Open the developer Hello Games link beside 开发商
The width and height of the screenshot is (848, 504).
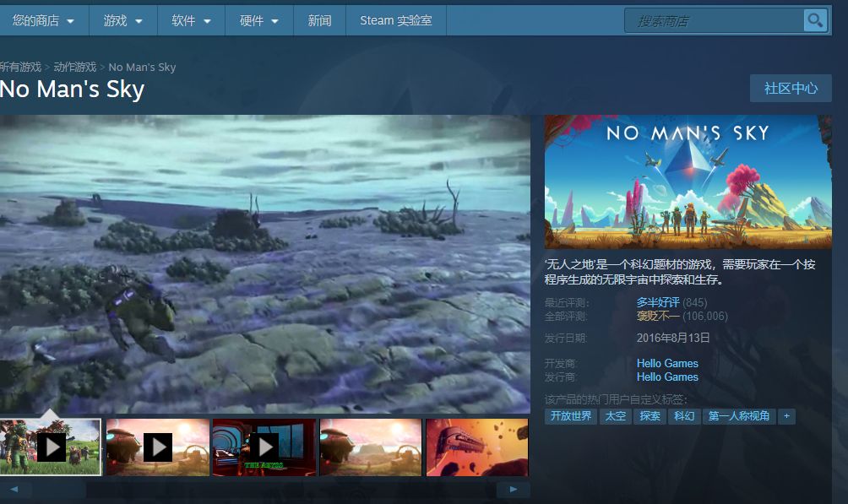[x=667, y=363]
